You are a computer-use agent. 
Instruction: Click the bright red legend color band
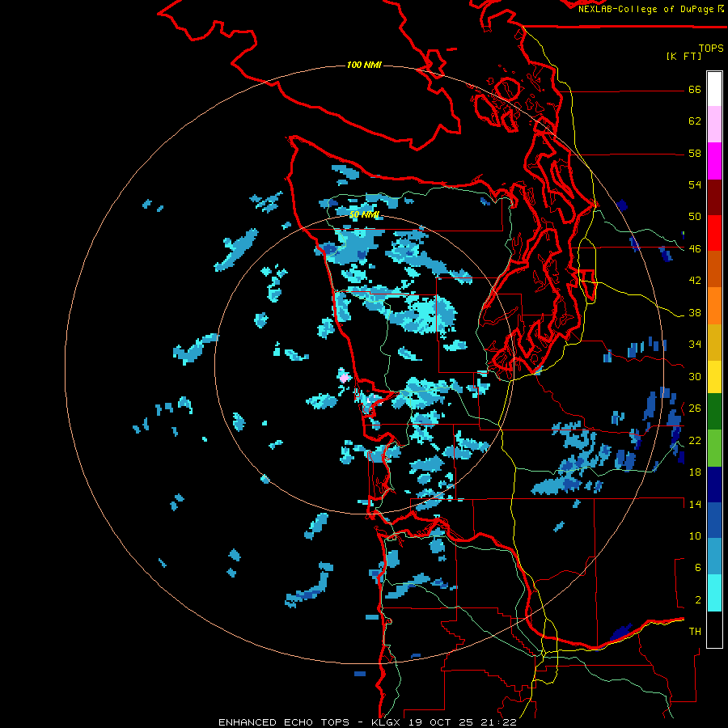click(714, 233)
